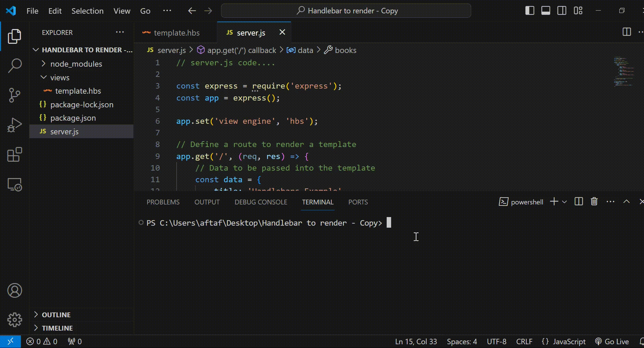Expand the OUTLINE section

pyautogui.click(x=56, y=315)
